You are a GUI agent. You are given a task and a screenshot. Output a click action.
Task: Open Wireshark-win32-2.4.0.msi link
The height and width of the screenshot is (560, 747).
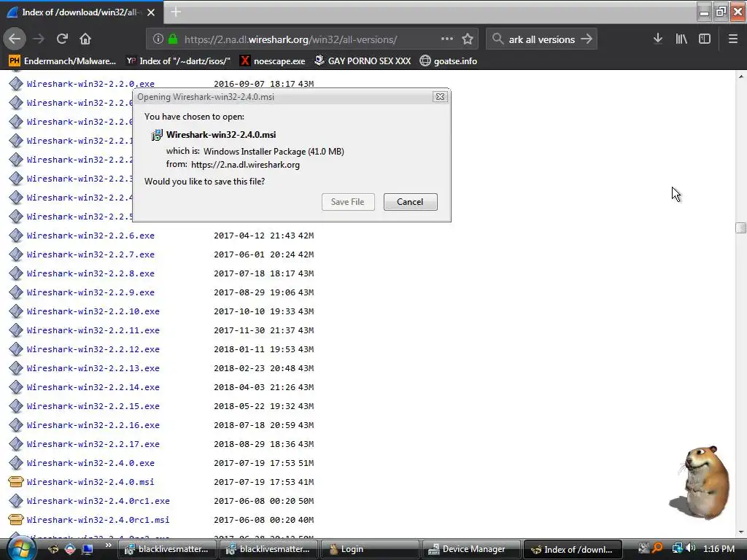pos(90,483)
